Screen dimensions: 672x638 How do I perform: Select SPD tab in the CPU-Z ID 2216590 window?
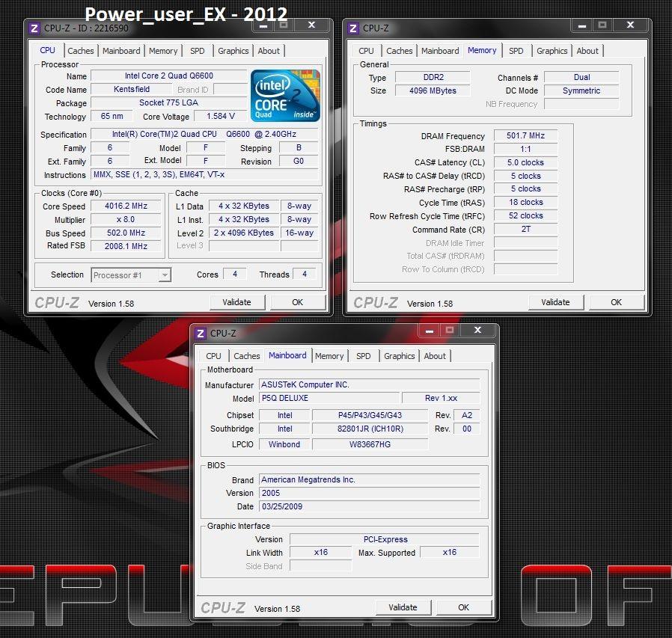pos(197,51)
